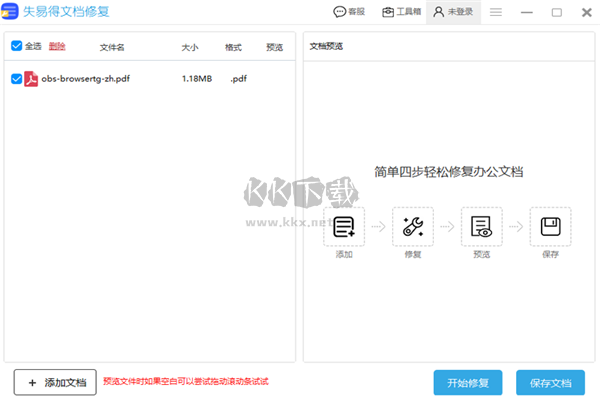Maximize the document repair window
Screen dimensions: 600x399
coord(557,13)
